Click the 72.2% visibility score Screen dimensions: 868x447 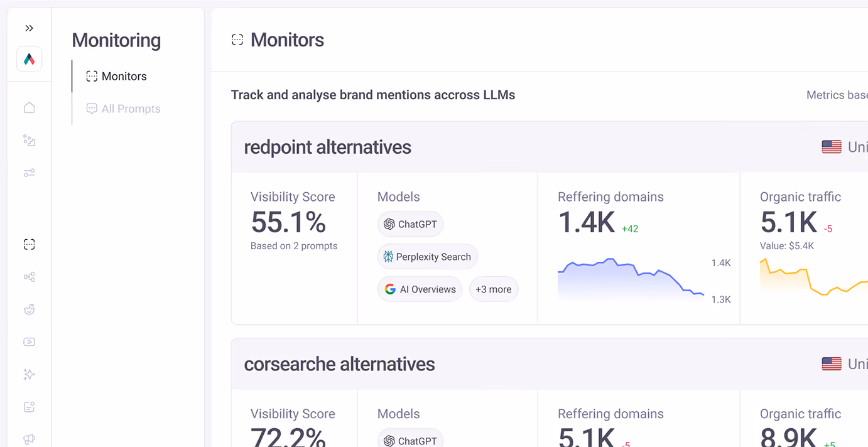(288, 437)
